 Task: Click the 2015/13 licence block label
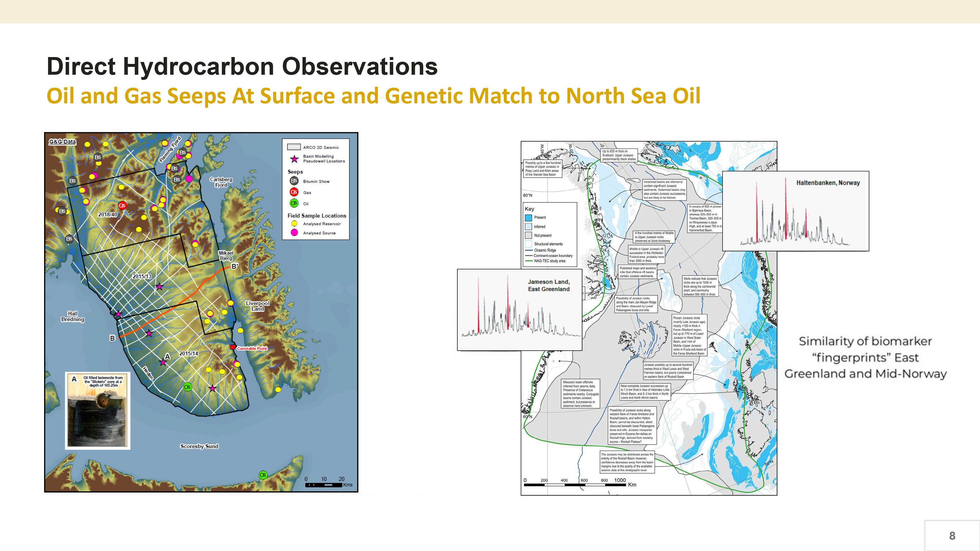point(142,276)
